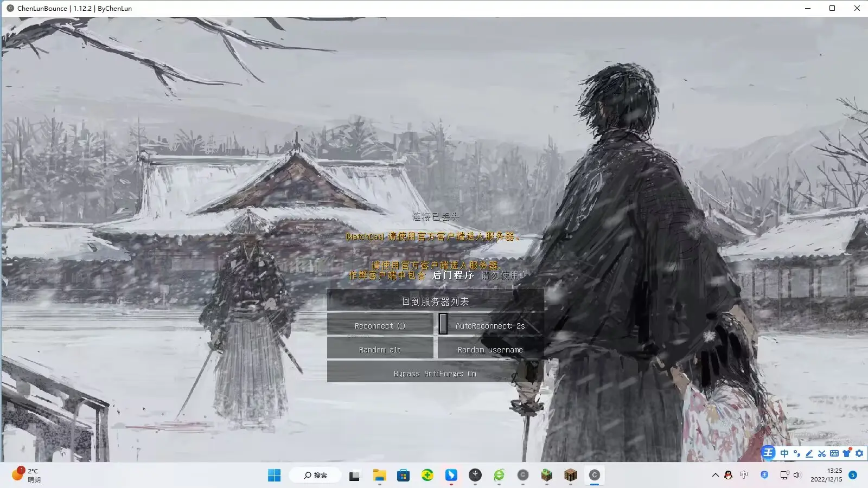The width and height of the screenshot is (868, 488).
Task: Adjust the AutoReconnect 2s slider handle
Action: [x=442, y=324]
